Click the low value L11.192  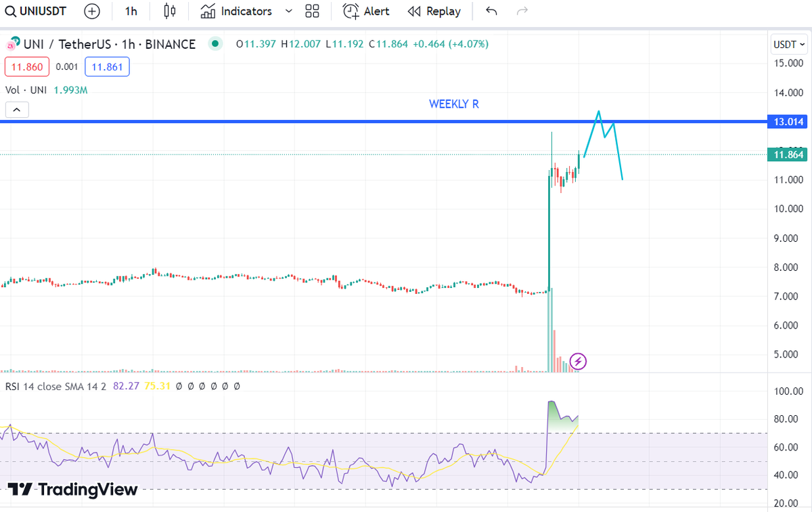344,44
